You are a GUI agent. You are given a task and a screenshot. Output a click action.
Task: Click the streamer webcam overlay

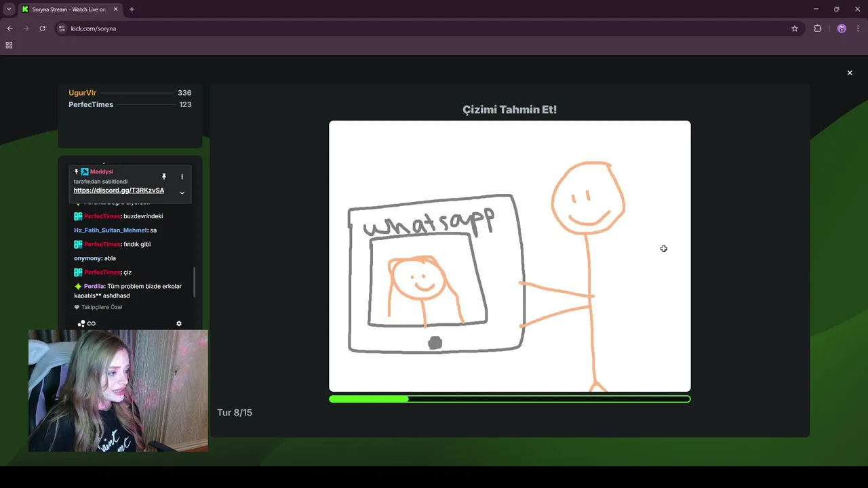click(118, 390)
